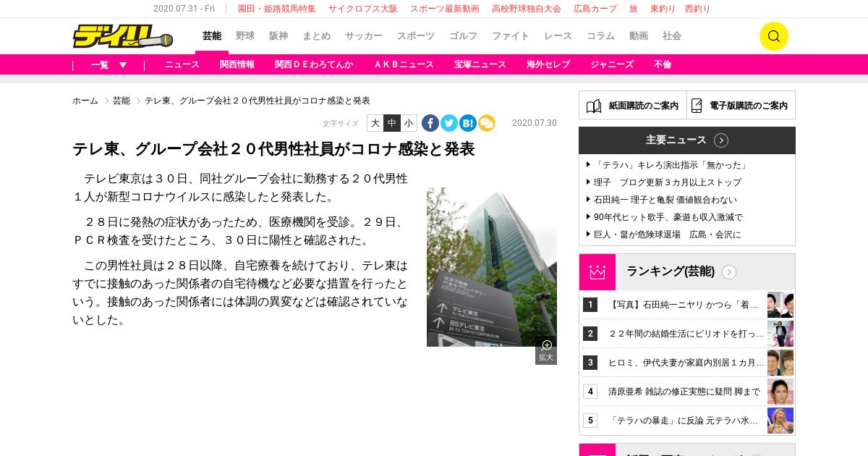Open ranking 2 ピリオド article
The width and height of the screenshot is (868, 456).
[686, 334]
